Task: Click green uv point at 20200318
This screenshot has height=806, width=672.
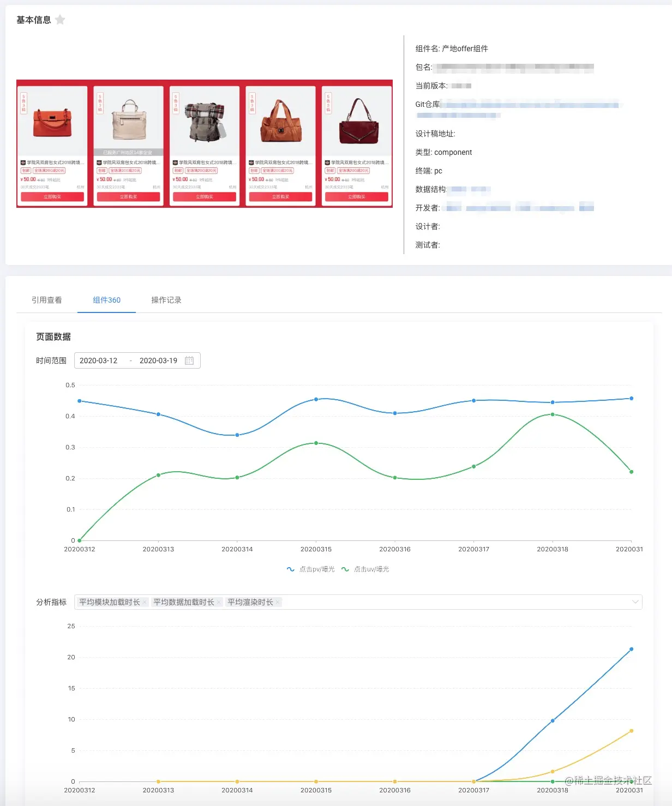Action: [553, 414]
